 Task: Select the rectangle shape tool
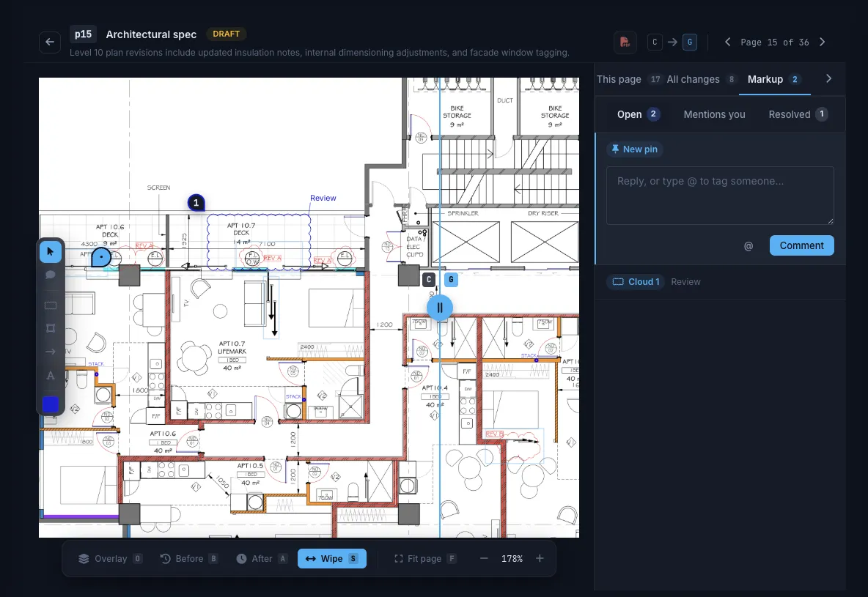(51, 328)
